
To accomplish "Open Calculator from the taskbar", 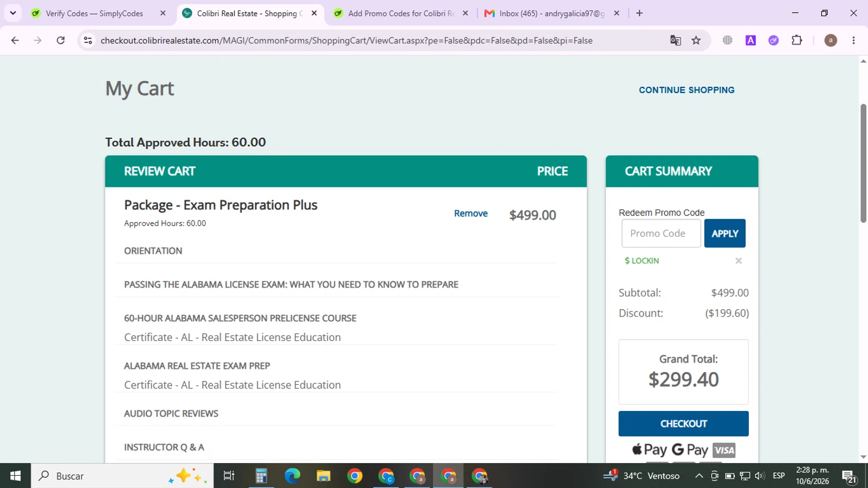I will click(261, 476).
